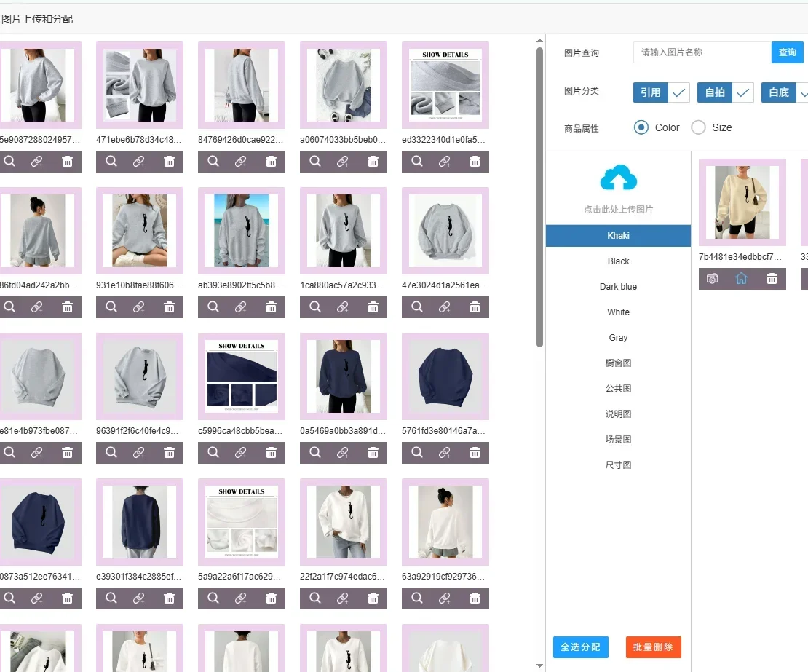Click the 批量删除 button
This screenshot has width=808, height=672.
654,647
